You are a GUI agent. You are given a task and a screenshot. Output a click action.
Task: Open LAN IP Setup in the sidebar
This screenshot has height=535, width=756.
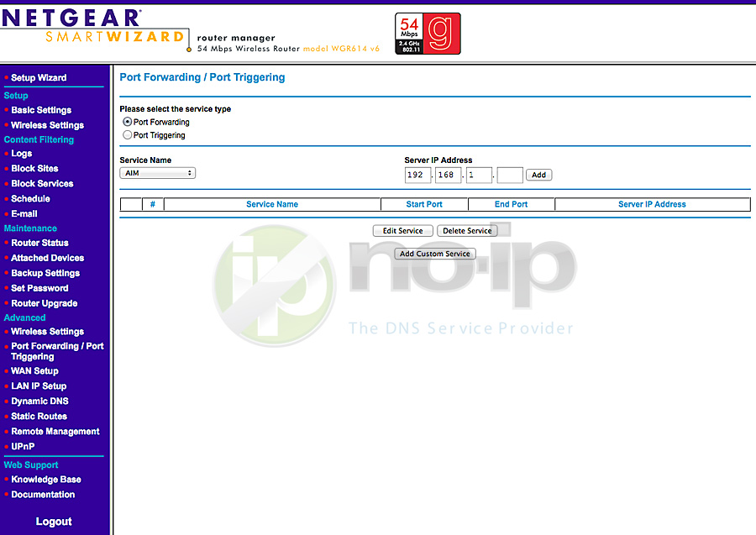(x=39, y=386)
